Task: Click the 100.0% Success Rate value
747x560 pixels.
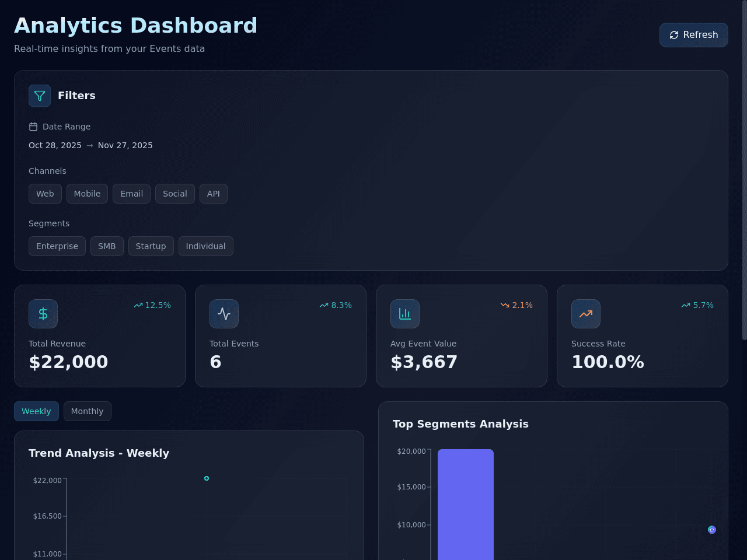Action: pos(608,362)
